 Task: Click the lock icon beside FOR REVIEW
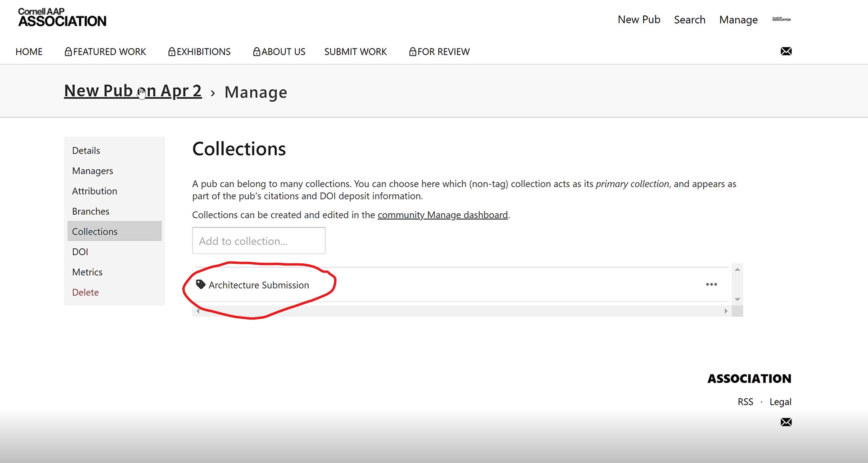coord(413,51)
